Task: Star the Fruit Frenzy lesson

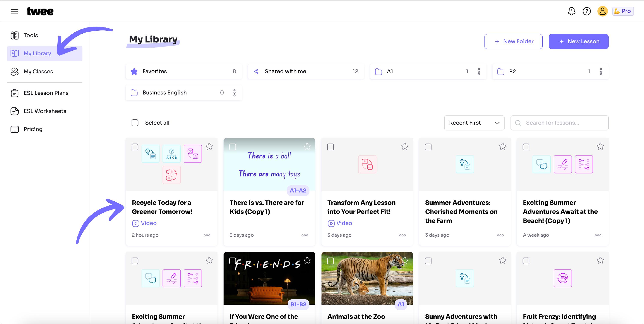Action: [x=600, y=261]
